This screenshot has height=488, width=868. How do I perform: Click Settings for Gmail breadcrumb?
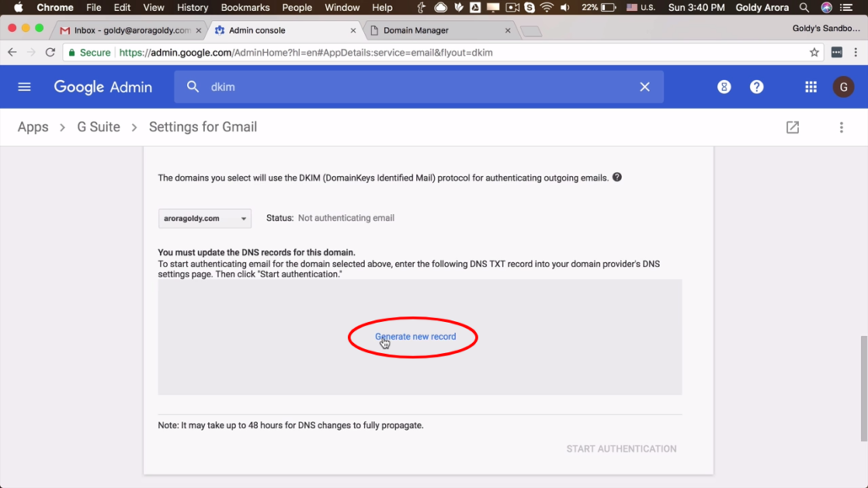click(203, 127)
